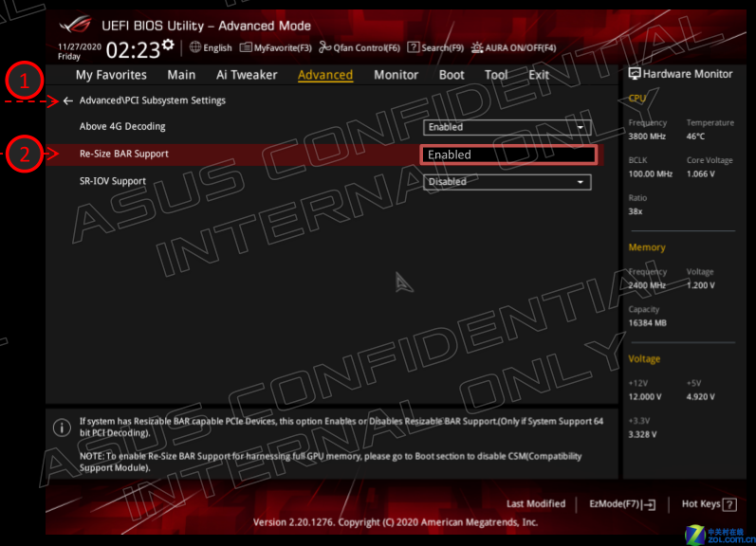
Task: Open the Above 4G Decoding dropdown
Action: tap(507, 127)
